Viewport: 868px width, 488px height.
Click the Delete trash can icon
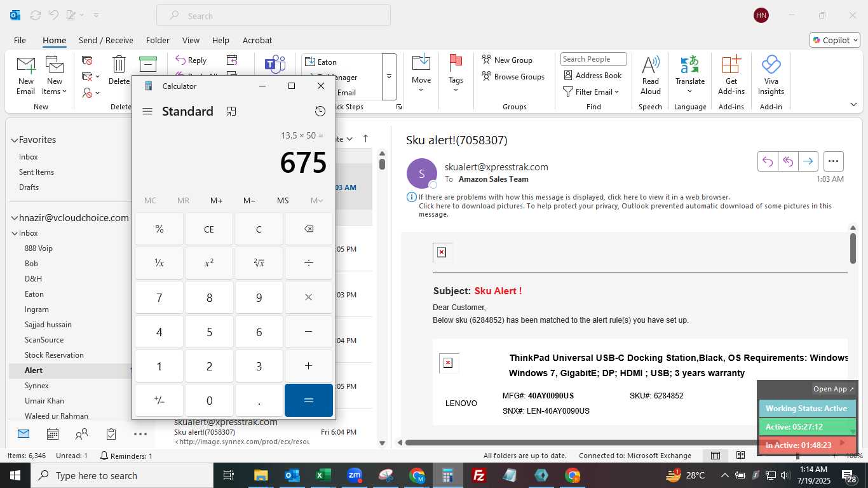119,70
